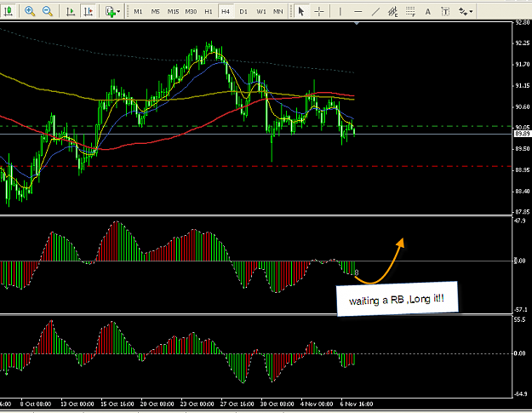Click time axis label 6 Nov 16:00

tap(357, 404)
